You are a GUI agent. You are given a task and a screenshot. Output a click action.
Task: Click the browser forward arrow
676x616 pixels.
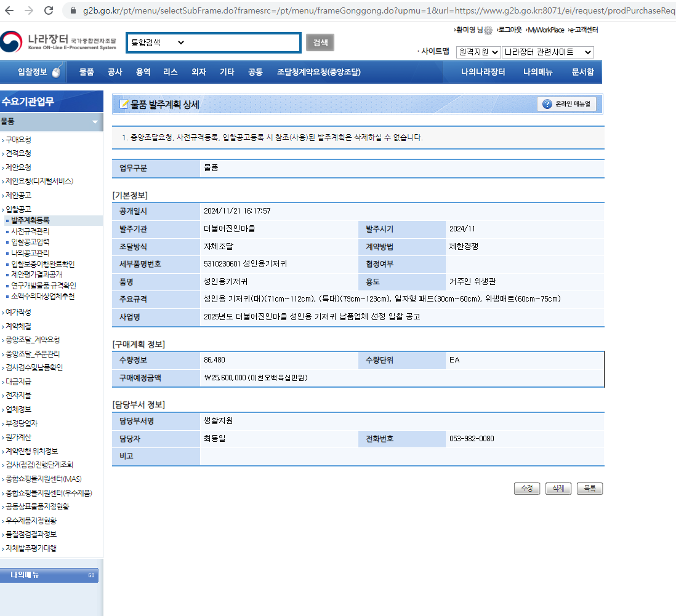pyautogui.click(x=29, y=10)
